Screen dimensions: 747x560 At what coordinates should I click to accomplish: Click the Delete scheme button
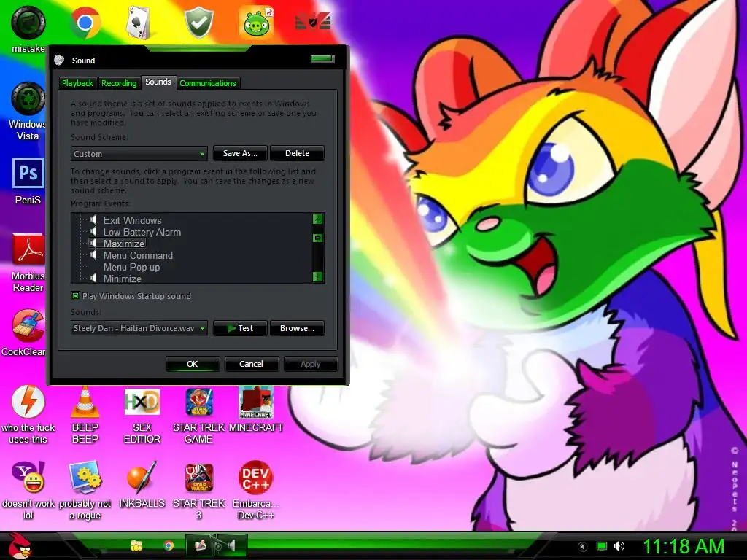(298, 153)
